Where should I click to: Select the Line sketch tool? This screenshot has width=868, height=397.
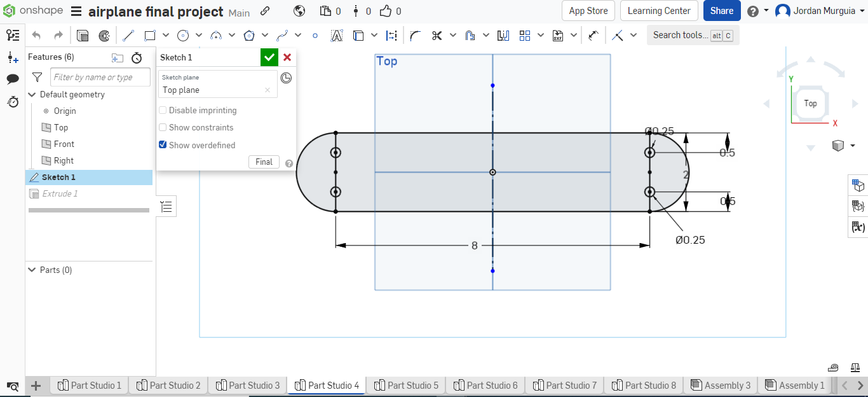tap(127, 35)
